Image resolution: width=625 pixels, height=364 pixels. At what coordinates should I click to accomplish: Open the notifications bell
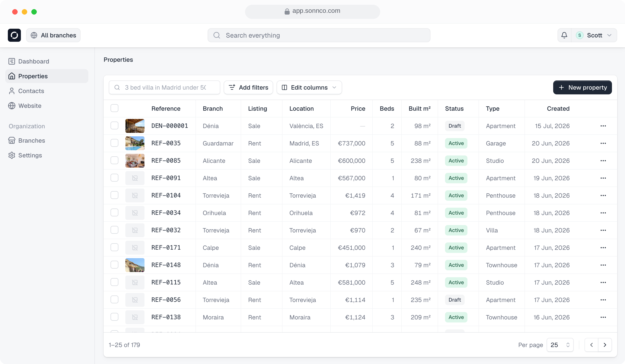[564, 35]
